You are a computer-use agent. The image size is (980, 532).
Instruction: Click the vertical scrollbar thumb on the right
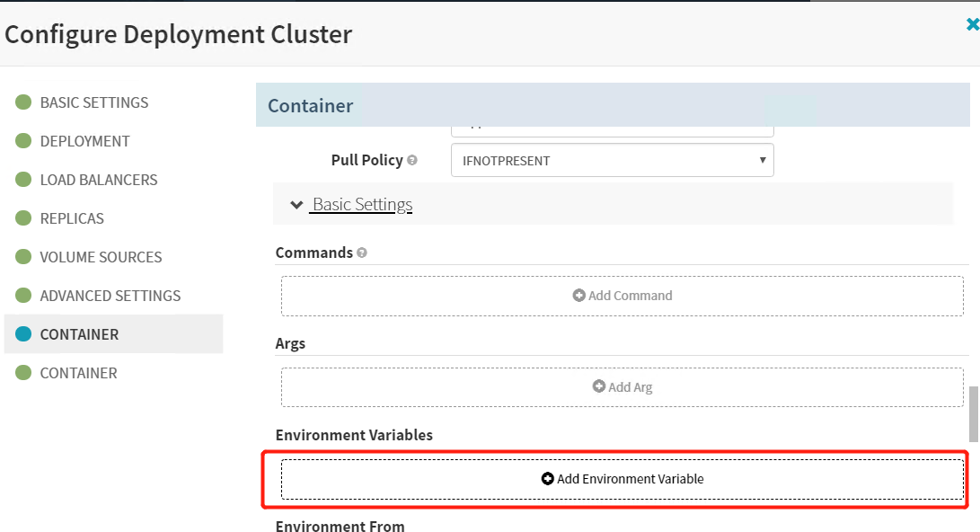[x=973, y=414]
